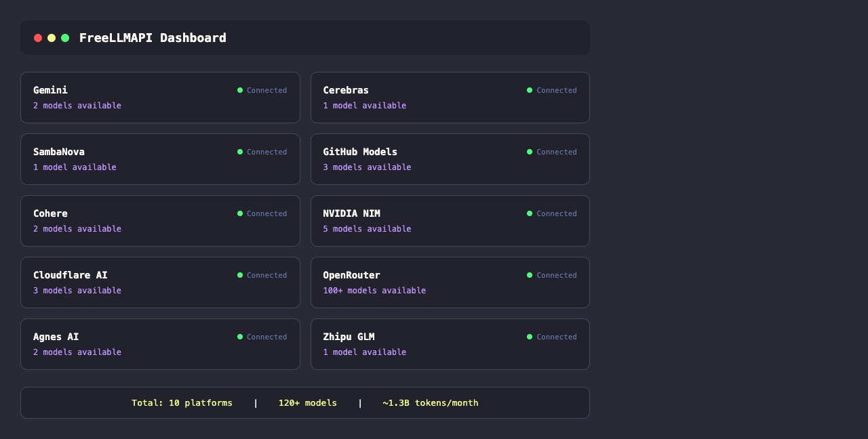
Task: Click NVIDIA NIM green status dot
Action: [530, 213]
